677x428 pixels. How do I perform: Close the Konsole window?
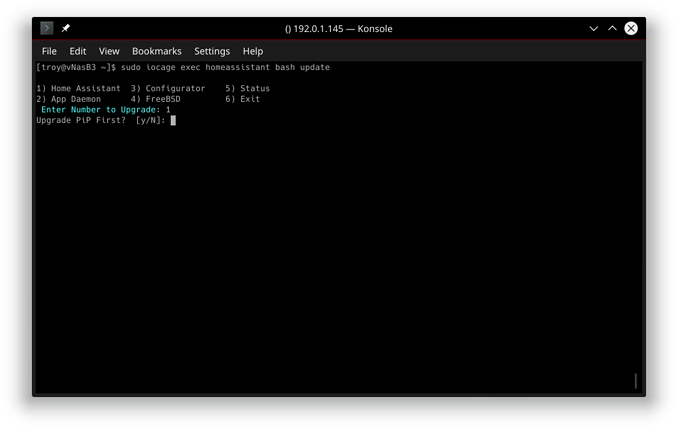(631, 28)
